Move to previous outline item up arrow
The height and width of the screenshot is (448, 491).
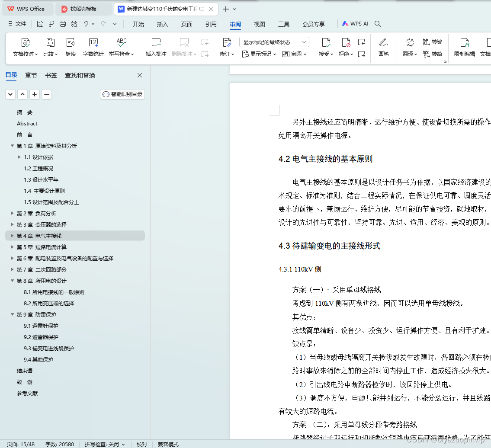22,94
